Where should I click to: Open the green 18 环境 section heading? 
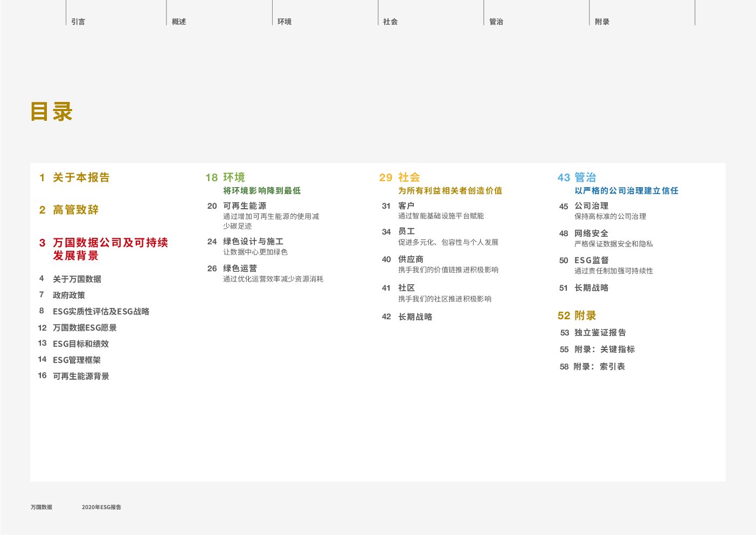pos(225,177)
